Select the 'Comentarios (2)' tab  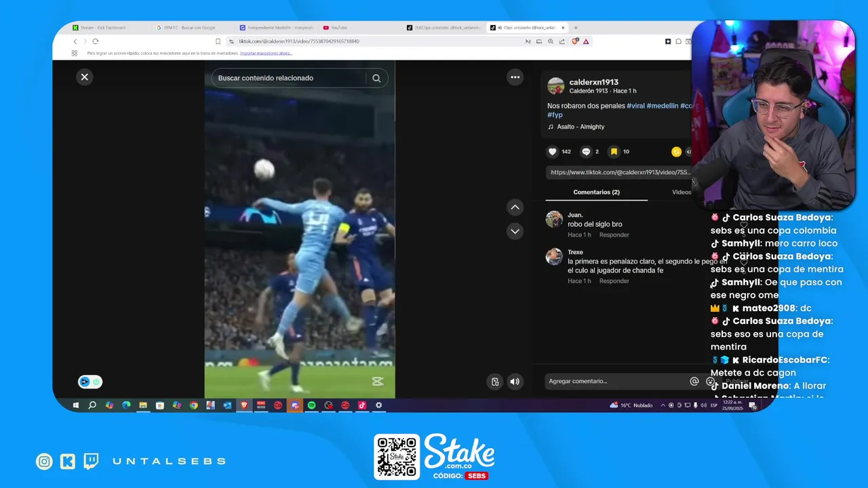coord(597,192)
